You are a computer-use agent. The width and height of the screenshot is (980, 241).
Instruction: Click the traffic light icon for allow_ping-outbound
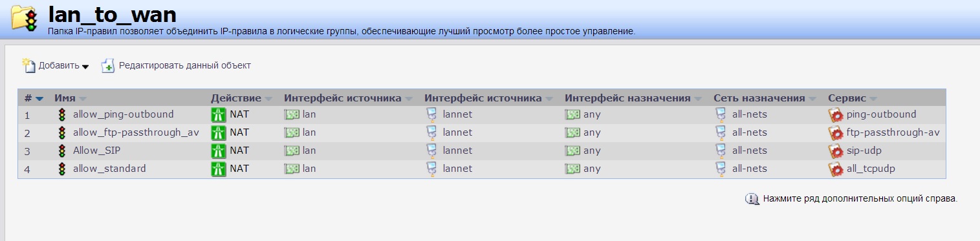tap(62, 115)
